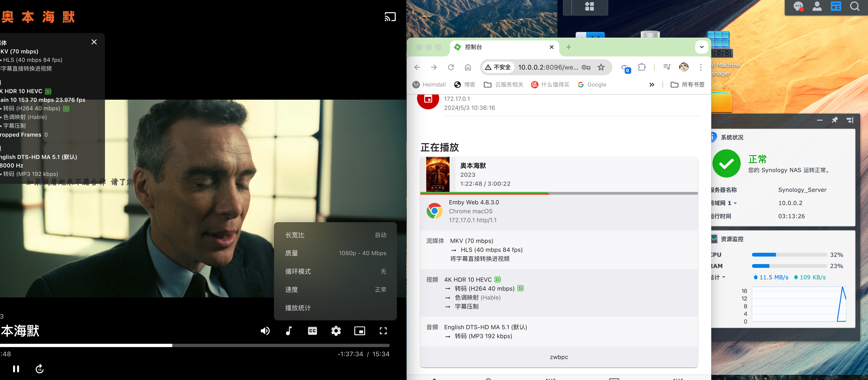Open the saved passwords key icon
The image size is (868, 380).
point(586,67)
